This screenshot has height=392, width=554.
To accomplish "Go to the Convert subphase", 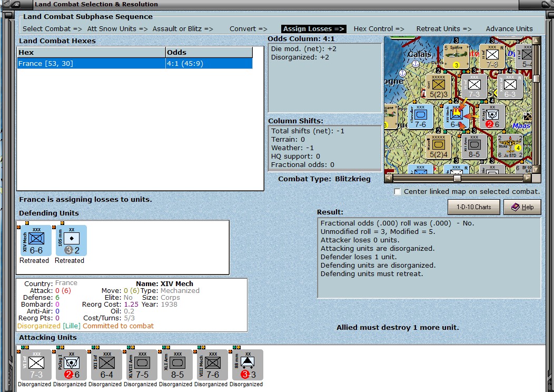I will click(x=249, y=28).
